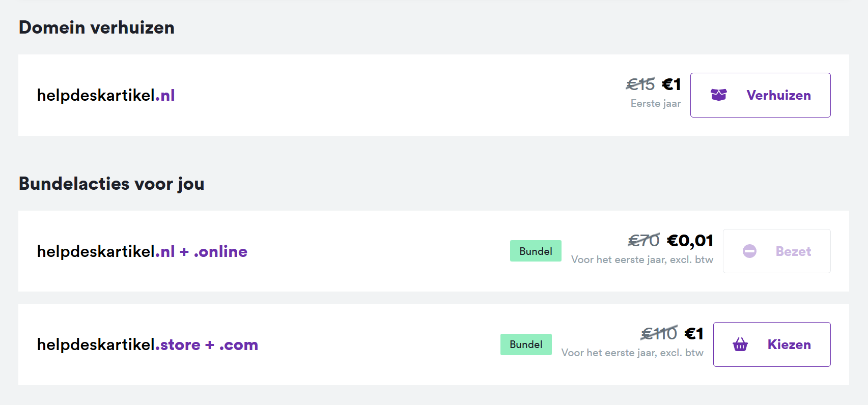Click the moving box icon on Verhuizen
Screen dimensions: 868x405
[x=718, y=95]
